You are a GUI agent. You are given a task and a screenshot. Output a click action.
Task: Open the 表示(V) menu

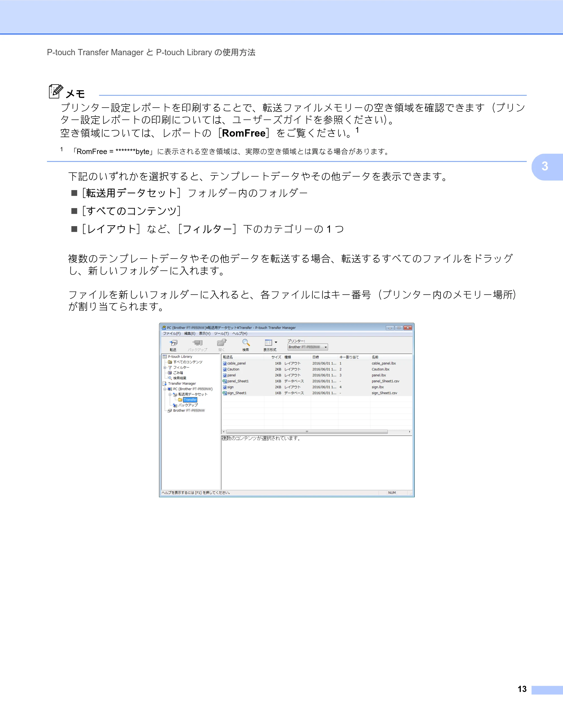pyautogui.click(x=205, y=333)
